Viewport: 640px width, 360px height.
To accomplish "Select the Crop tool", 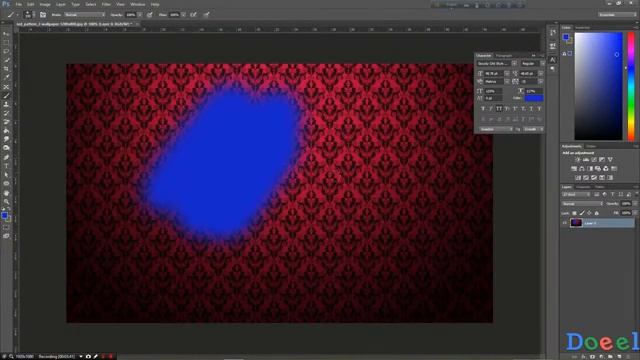I will [6, 69].
